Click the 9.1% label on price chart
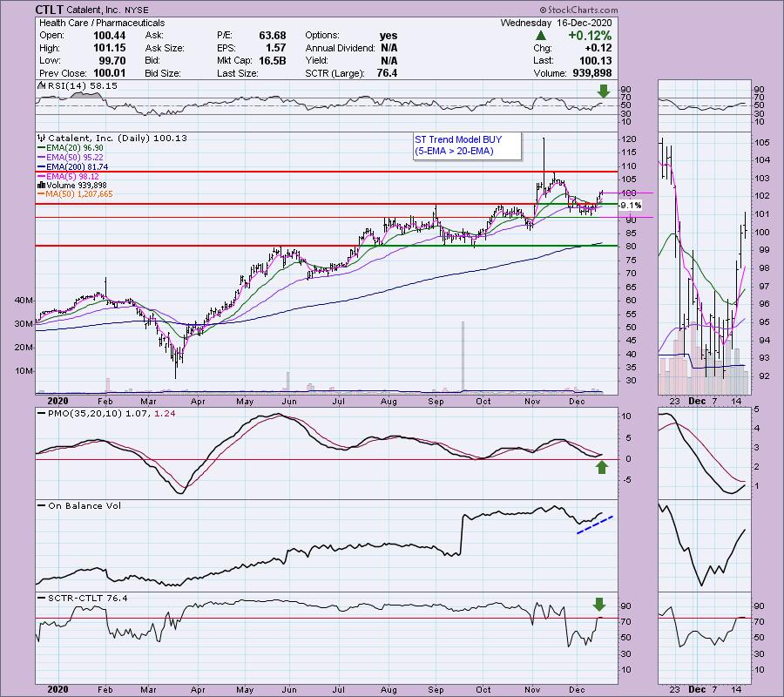The image size is (784, 697). (x=631, y=206)
